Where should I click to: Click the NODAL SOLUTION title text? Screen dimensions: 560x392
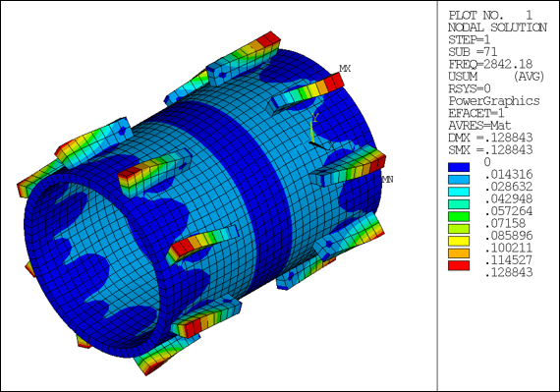497,28
